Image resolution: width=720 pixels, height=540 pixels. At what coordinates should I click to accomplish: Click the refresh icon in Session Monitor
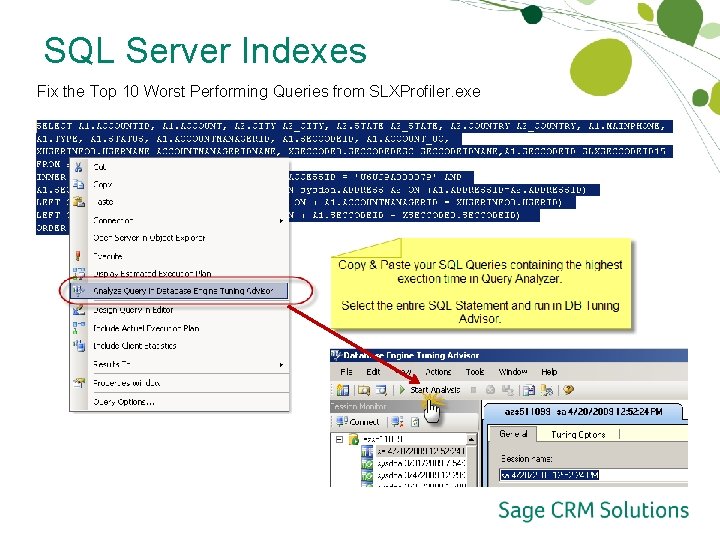(415, 422)
